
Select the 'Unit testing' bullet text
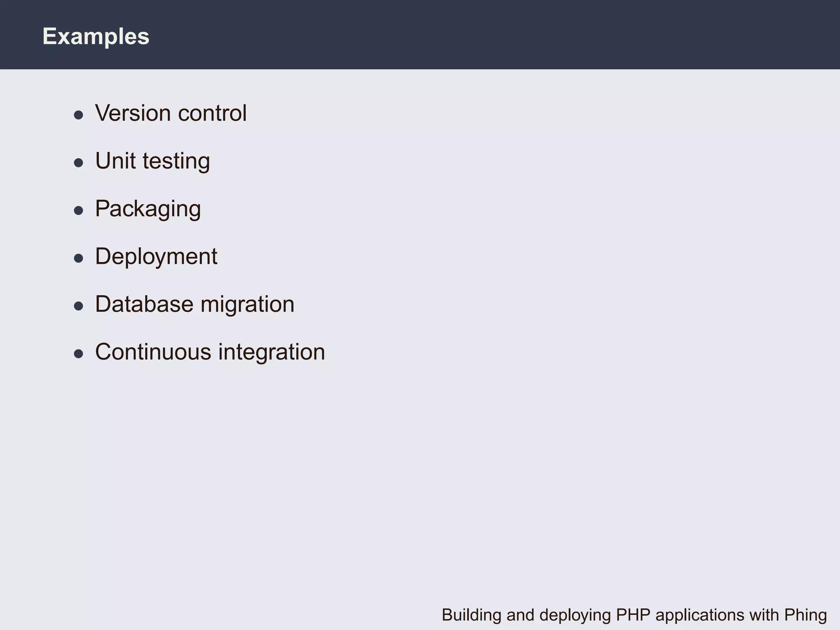coord(152,161)
